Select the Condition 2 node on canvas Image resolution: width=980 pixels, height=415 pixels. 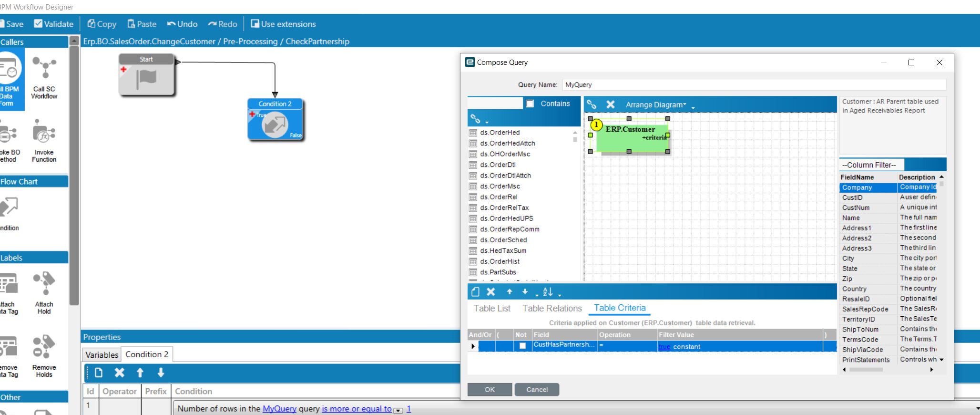pyautogui.click(x=275, y=119)
